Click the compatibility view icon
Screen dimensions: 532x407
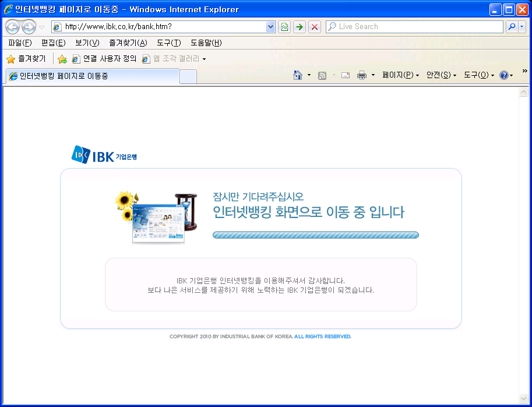(284, 27)
